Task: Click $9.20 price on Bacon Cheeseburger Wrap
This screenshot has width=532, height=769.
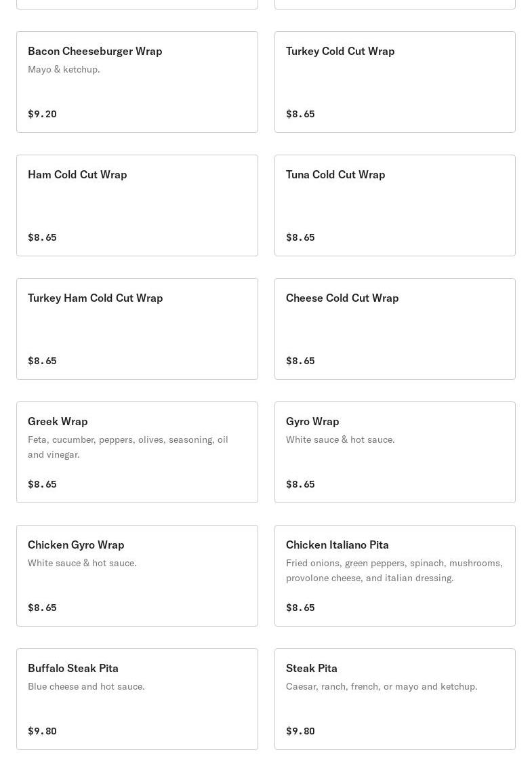Action: pos(42,114)
